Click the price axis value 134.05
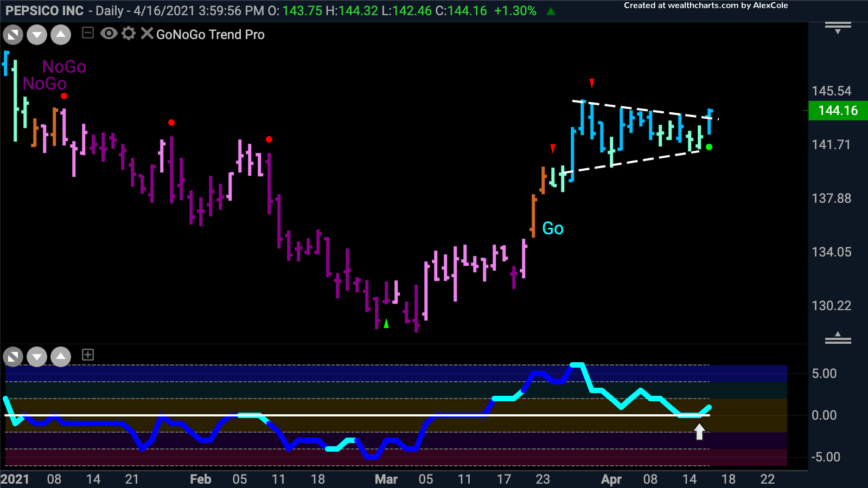Viewport: 868px width, 488px height. 832,252
